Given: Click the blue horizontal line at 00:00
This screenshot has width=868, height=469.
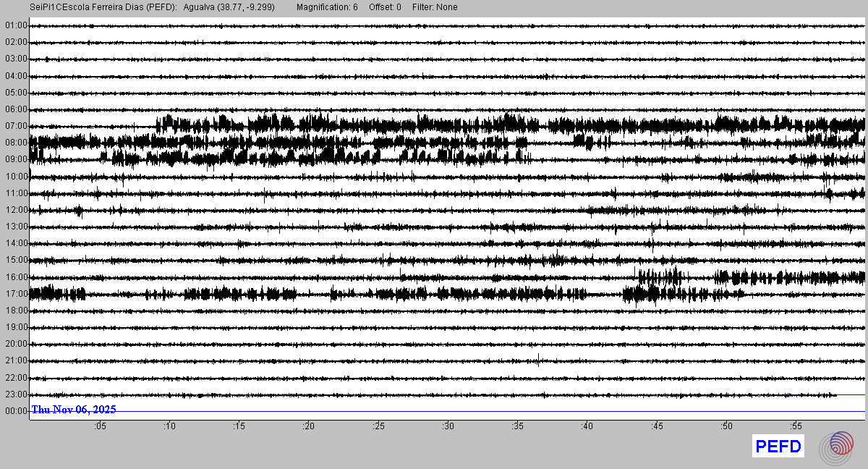Looking at the screenshot, I should (506, 412).
